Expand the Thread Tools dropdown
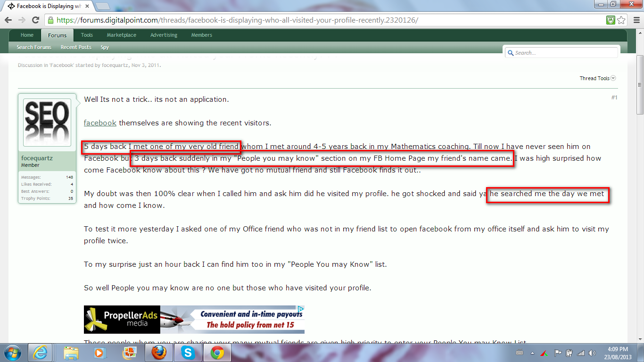The height and width of the screenshot is (362, 644). pyautogui.click(x=598, y=78)
